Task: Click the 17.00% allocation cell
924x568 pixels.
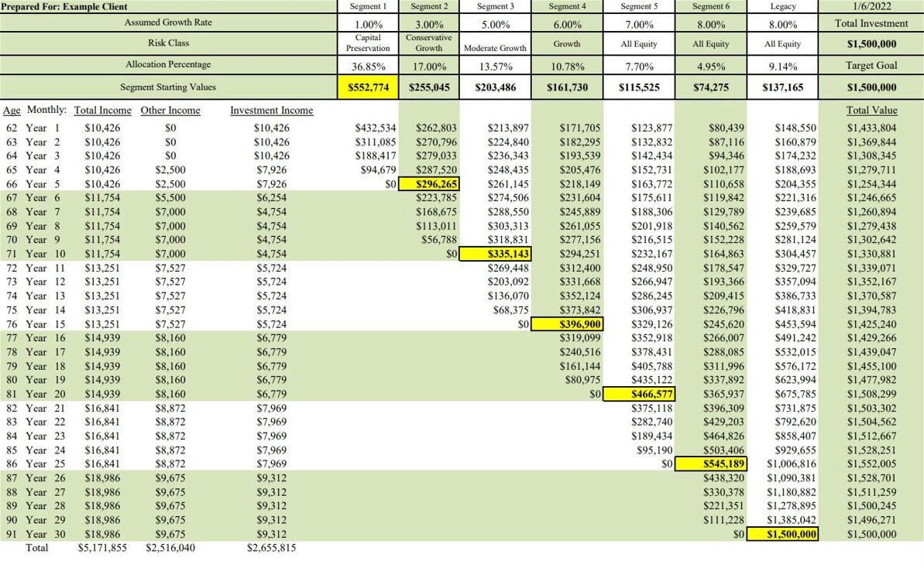Action: click(x=429, y=67)
